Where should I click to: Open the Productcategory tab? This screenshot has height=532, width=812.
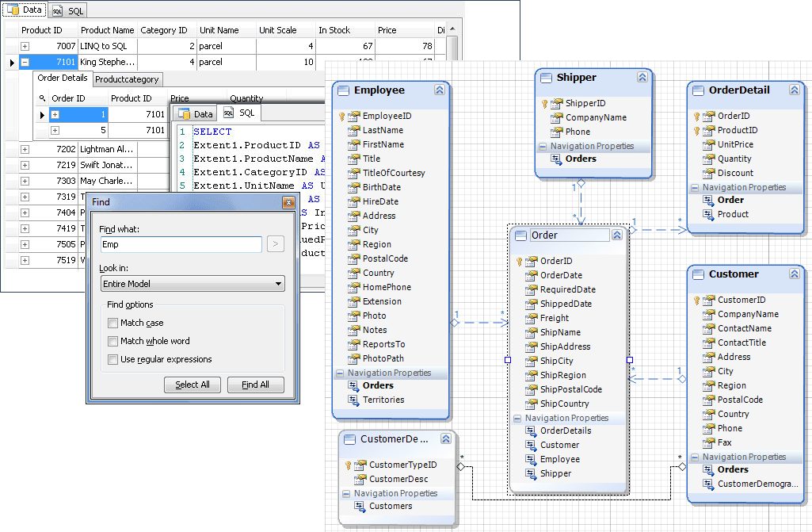tap(127, 79)
